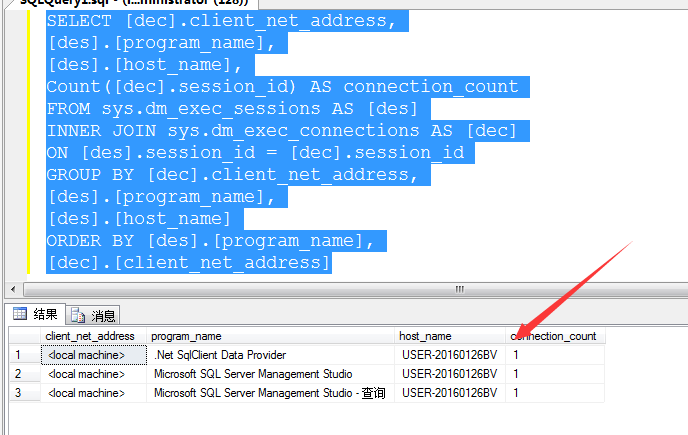Switch to the 结果 results tab
The height and width of the screenshot is (435, 688).
[x=35, y=314]
